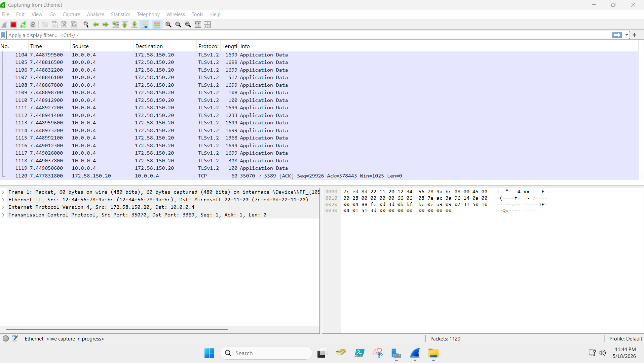Open the Statistics menu
The width and height of the screenshot is (644, 363).
click(x=120, y=14)
